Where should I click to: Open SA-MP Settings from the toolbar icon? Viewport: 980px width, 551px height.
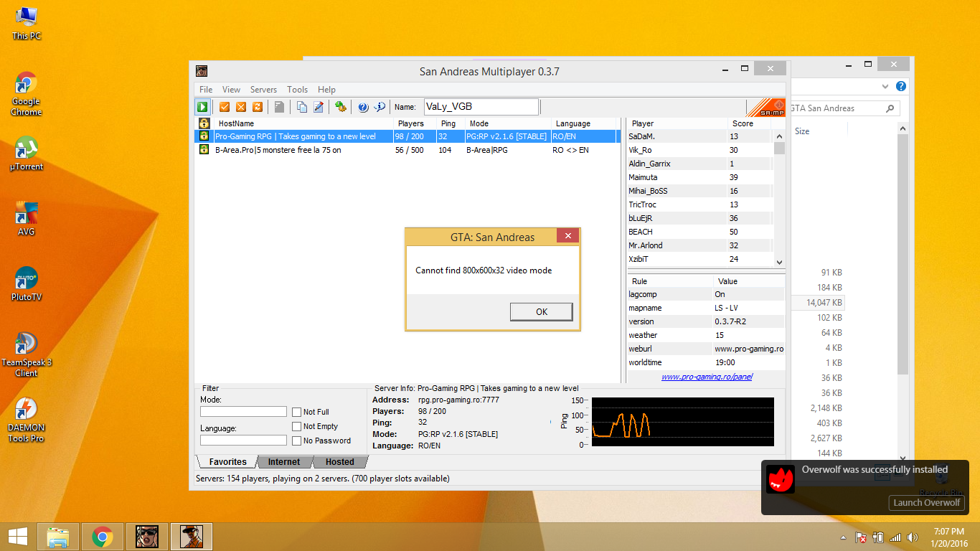(341, 107)
